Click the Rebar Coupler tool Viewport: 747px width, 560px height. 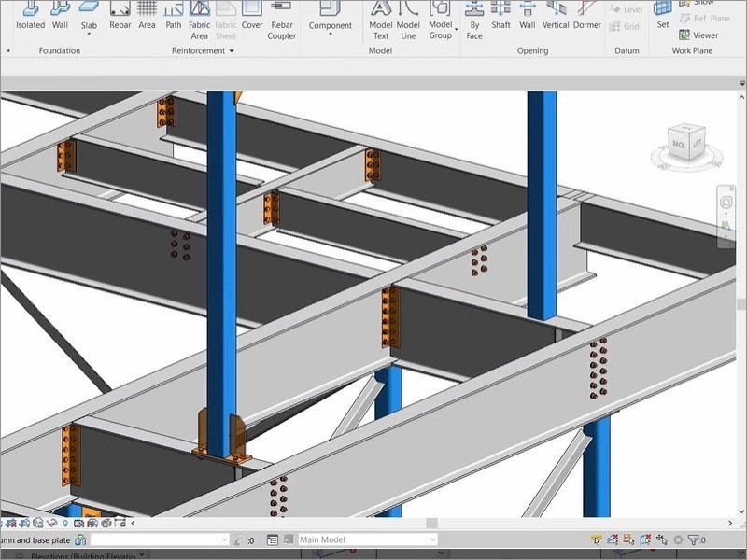(x=282, y=21)
